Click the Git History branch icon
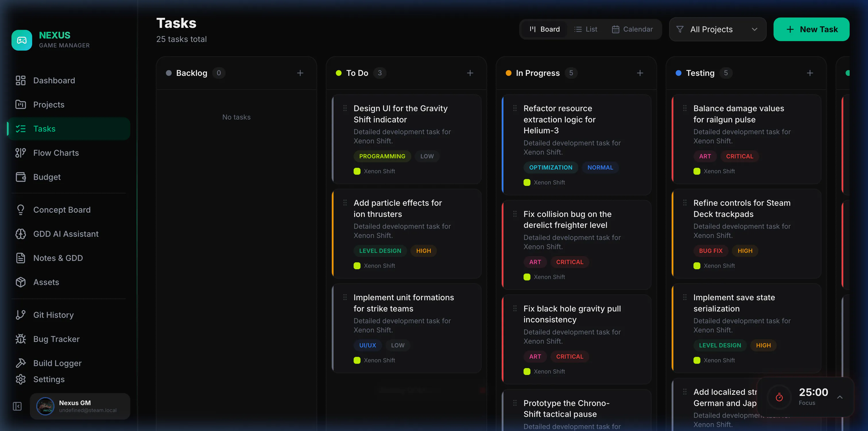The width and height of the screenshot is (868, 431). pos(21,315)
